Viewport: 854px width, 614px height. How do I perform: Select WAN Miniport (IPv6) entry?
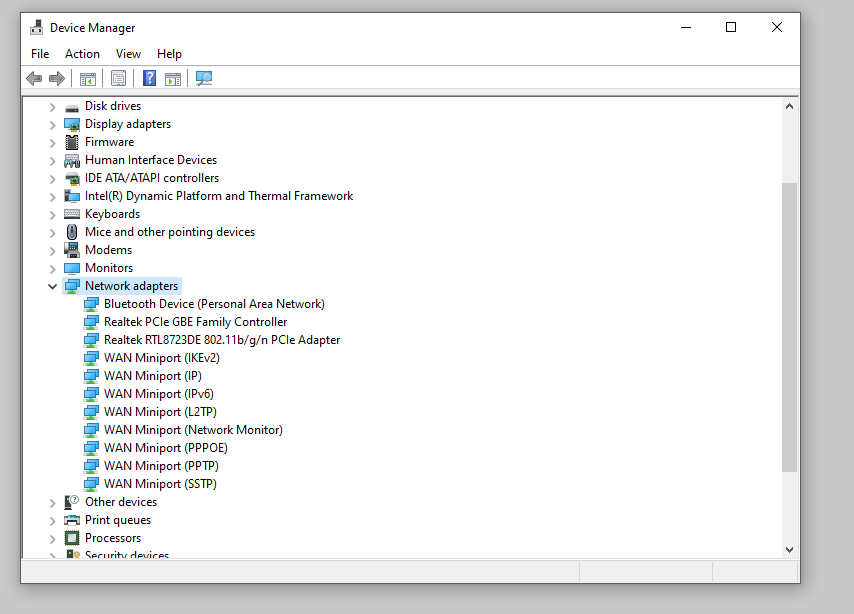pos(159,394)
